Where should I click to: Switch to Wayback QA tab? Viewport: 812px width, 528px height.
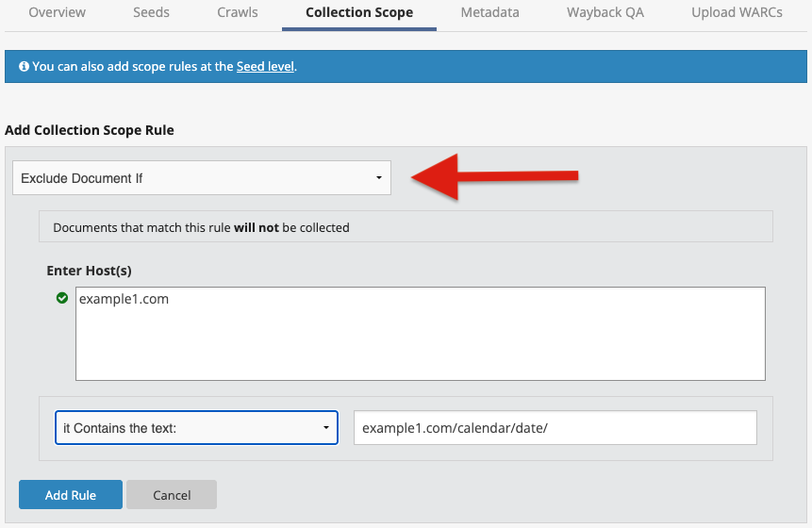pos(605,12)
